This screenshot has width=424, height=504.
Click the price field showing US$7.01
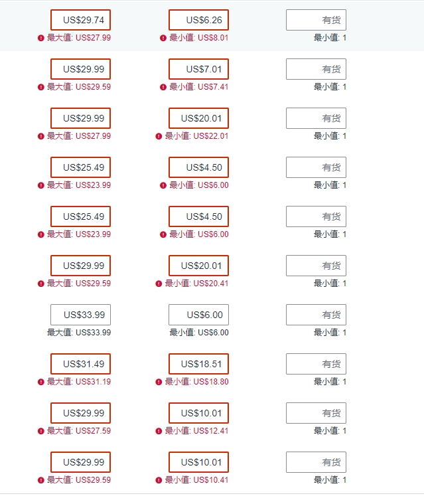(199, 69)
